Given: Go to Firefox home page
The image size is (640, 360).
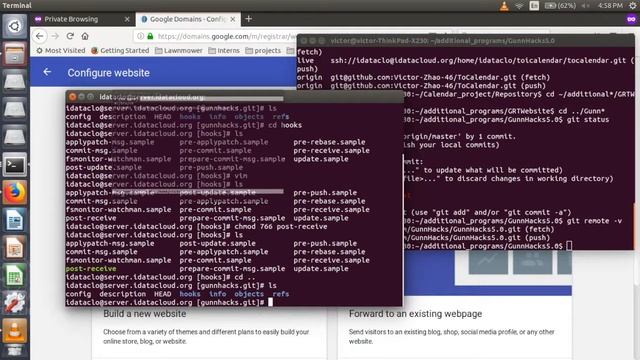Looking at the screenshot, I should (x=85, y=36).
